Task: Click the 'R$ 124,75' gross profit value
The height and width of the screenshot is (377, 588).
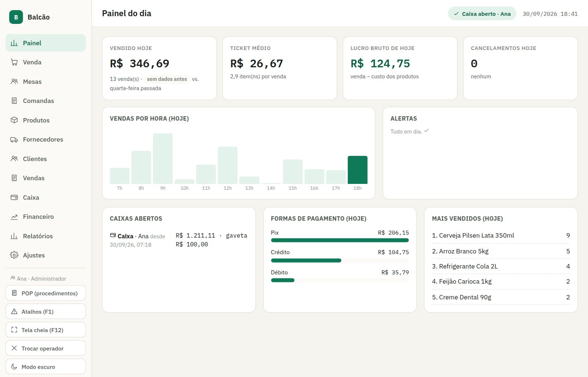Action: point(380,64)
